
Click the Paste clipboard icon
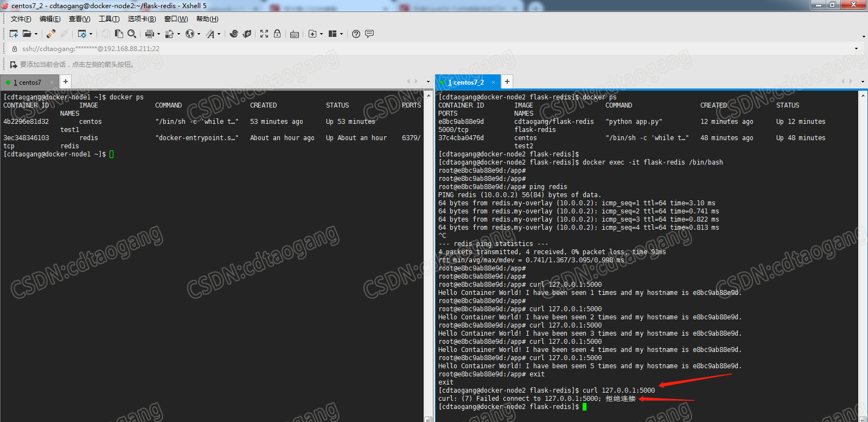[119, 34]
